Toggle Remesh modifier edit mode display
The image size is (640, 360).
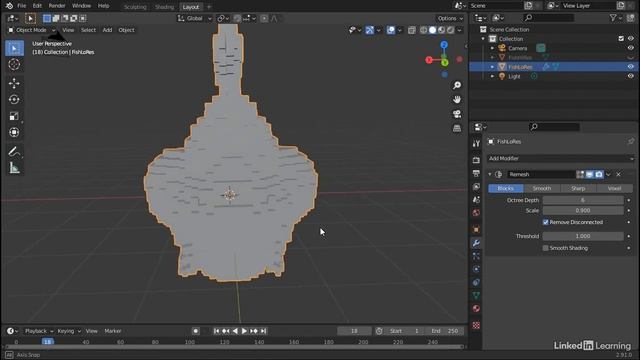(580, 174)
